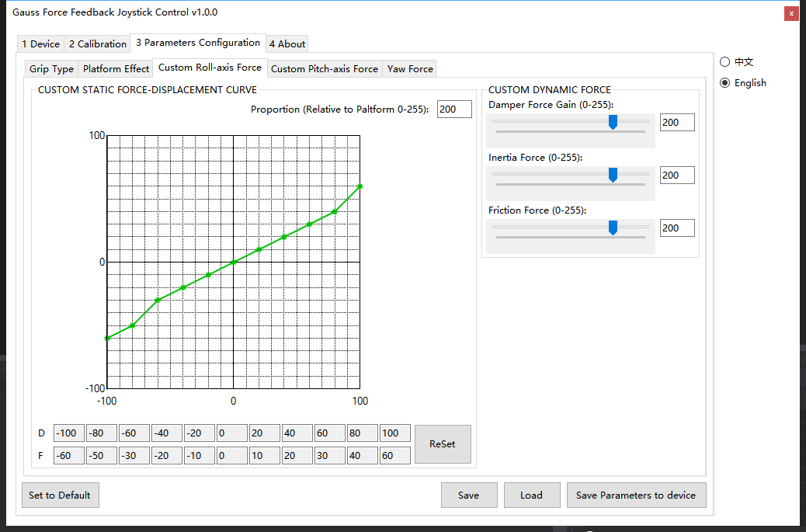This screenshot has height=532, width=806.
Task: Click the D row field showing -20
Action: pyautogui.click(x=200, y=433)
